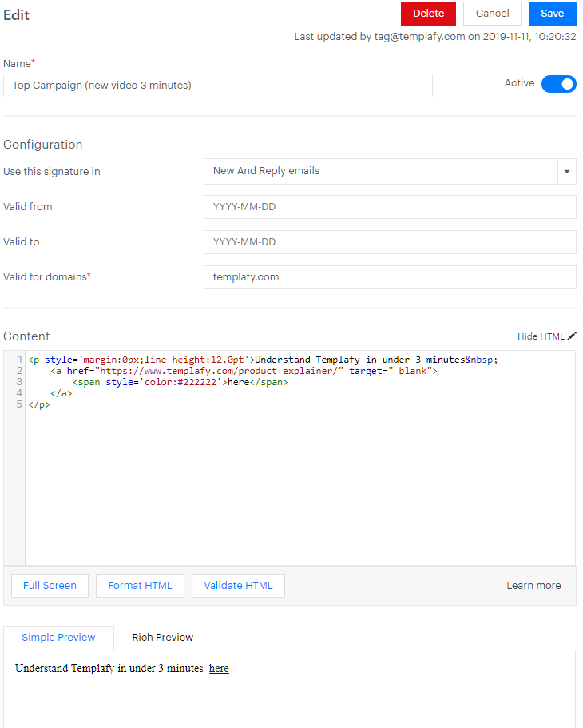Click the 'here' hyperlink in the preview

coord(218,668)
